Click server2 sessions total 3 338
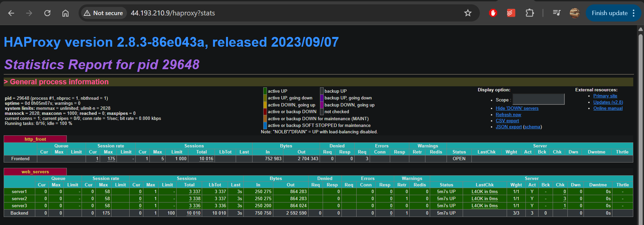This screenshot has width=644, height=225. point(194,198)
